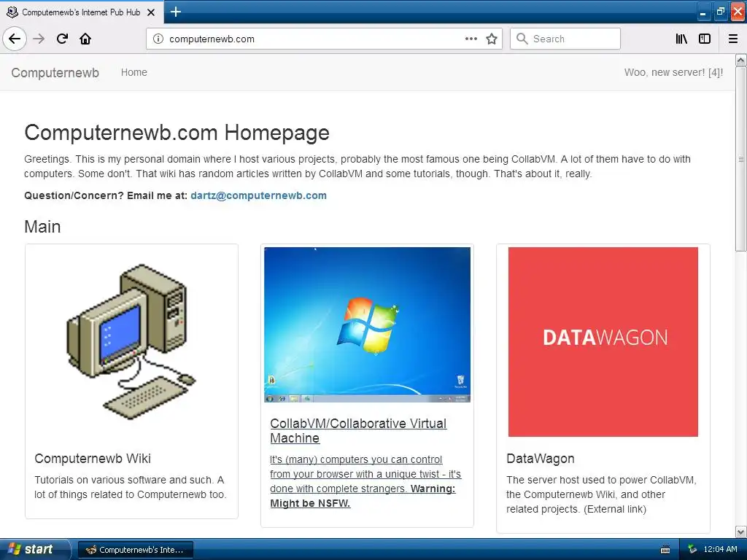Open the Firefox hamburger menu

(x=733, y=39)
